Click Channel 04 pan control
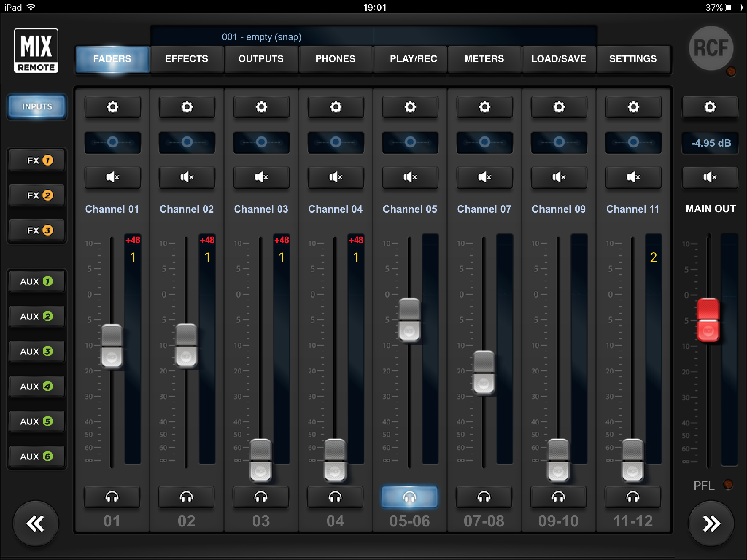 (336, 142)
